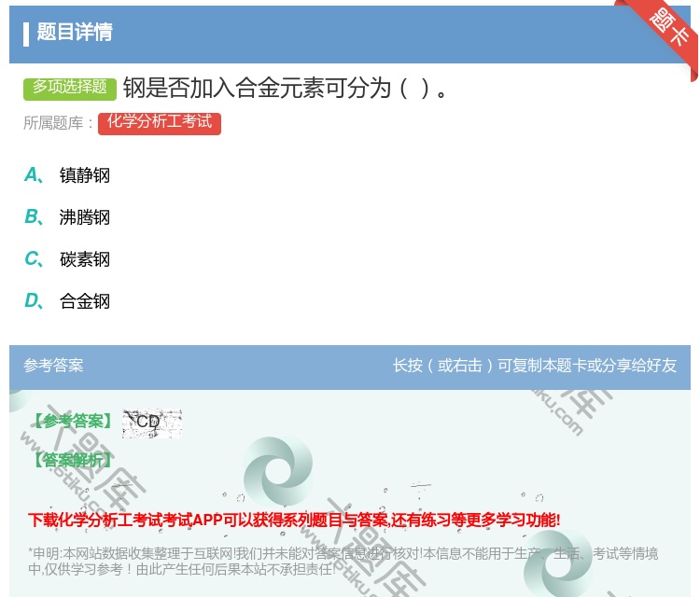
Task: Click the 所属题库 label
Action: 58,123
